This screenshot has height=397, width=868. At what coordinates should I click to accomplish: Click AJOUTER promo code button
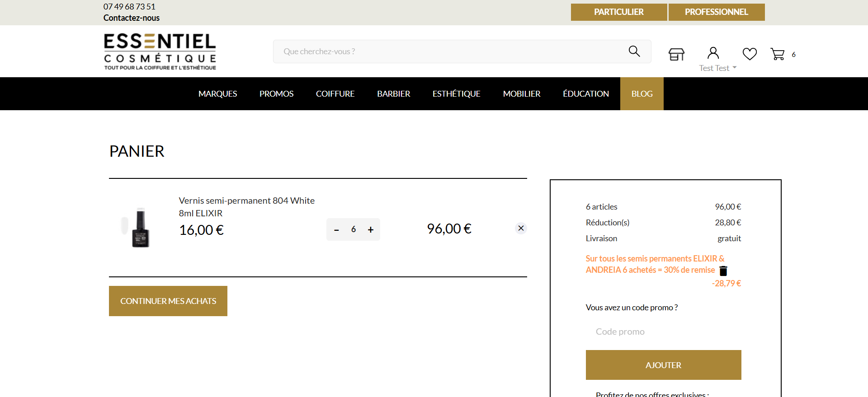(x=663, y=365)
